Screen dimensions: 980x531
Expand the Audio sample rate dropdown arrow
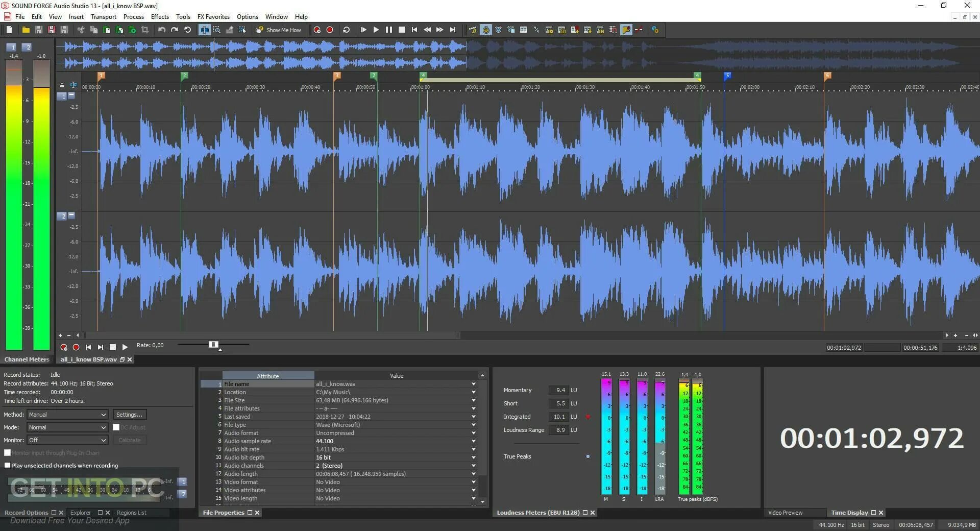(474, 441)
